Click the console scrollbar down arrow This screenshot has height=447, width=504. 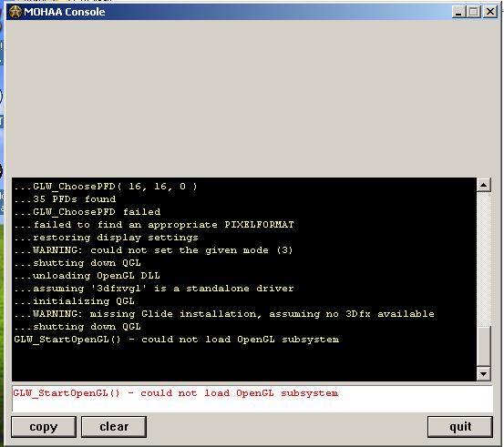(x=484, y=374)
